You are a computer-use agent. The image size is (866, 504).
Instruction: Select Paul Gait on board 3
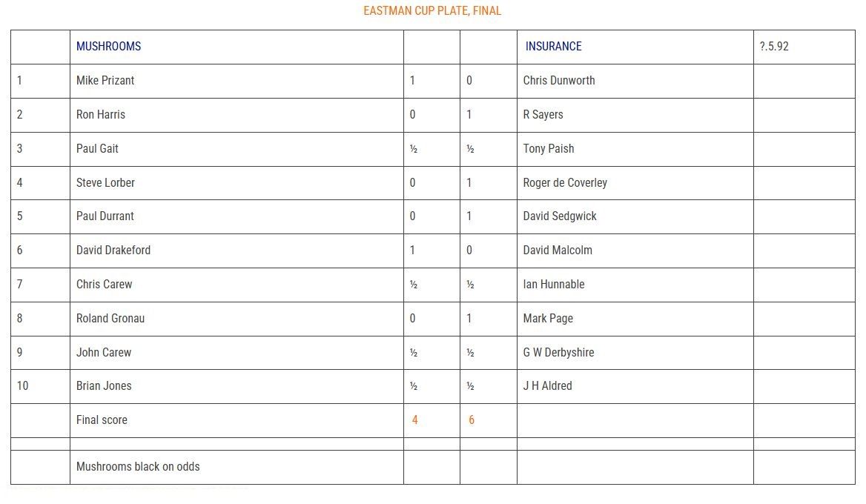click(x=97, y=148)
